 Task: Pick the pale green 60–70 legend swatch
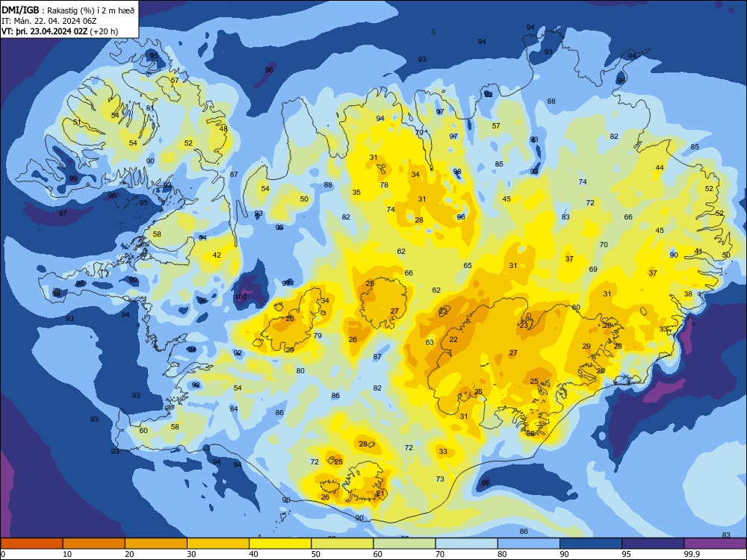[x=404, y=544]
